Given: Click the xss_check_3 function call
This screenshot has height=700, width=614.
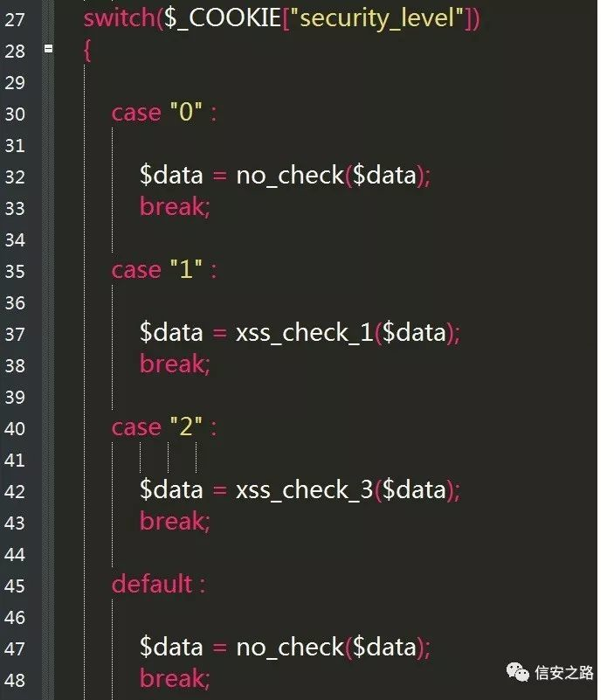Looking at the screenshot, I should point(305,490).
